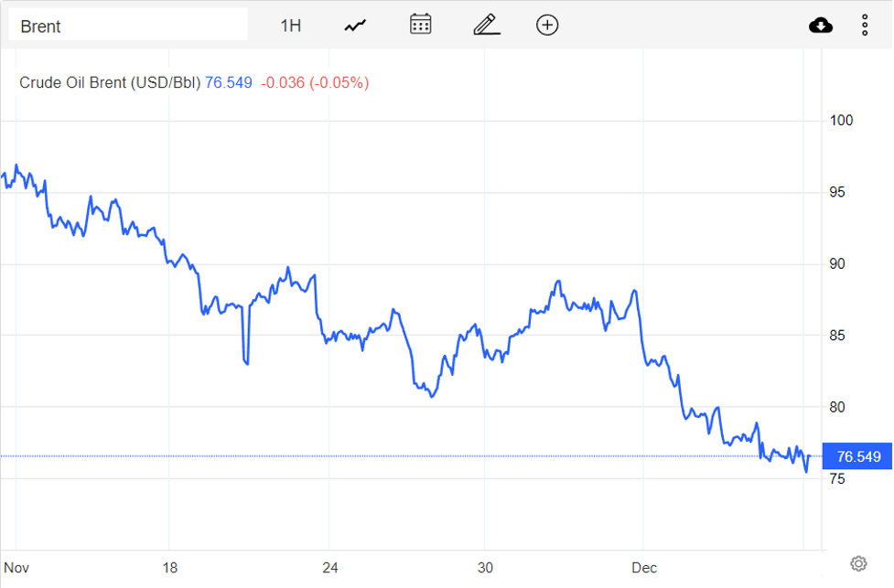Image resolution: width=894 pixels, height=588 pixels.
Task: Click the 18 date axis marker
Action: 169,568
